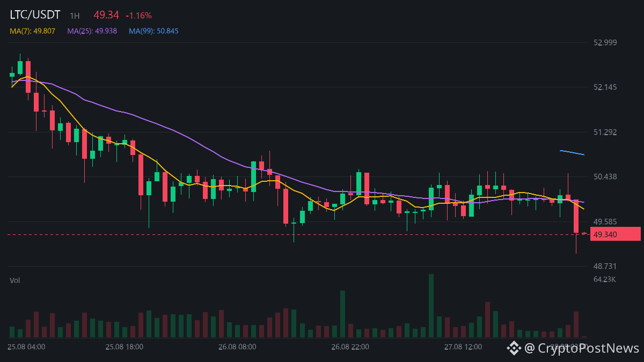This screenshot has height=362, width=644.
Task: Click the Vol panel label
Action: (14, 280)
